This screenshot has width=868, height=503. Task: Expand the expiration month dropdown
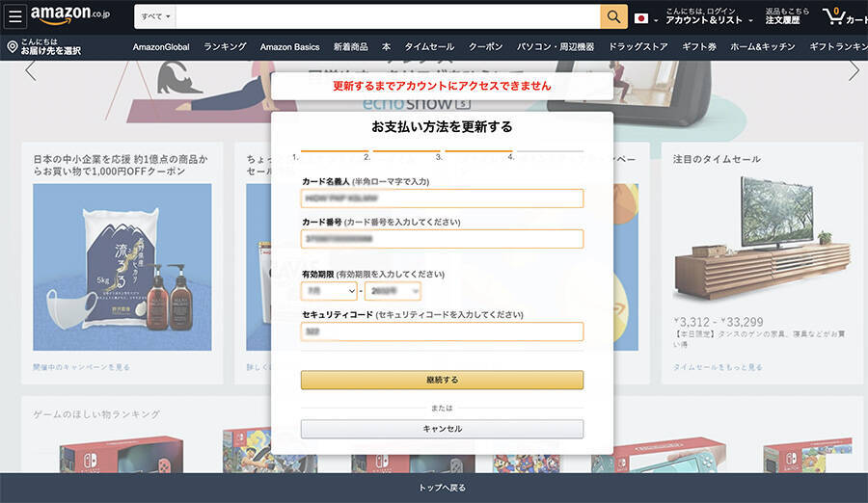(329, 291)
